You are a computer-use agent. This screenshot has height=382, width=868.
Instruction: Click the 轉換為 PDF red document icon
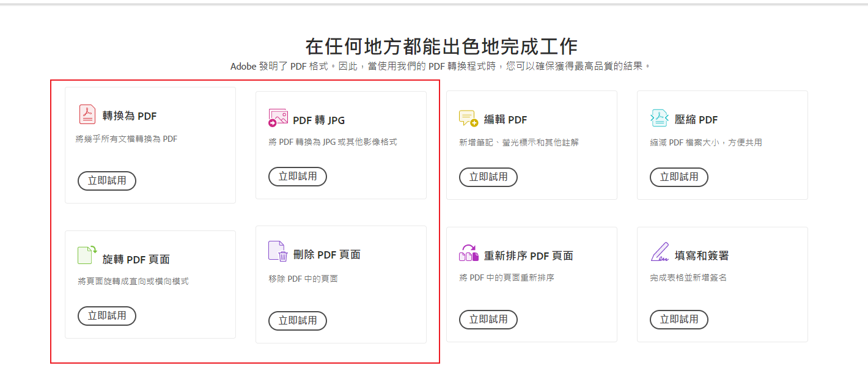pyautogui.click(x=87, y=114)
